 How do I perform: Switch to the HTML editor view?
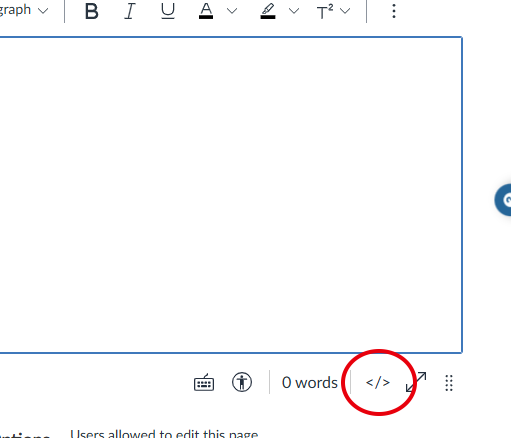point(378,382)
